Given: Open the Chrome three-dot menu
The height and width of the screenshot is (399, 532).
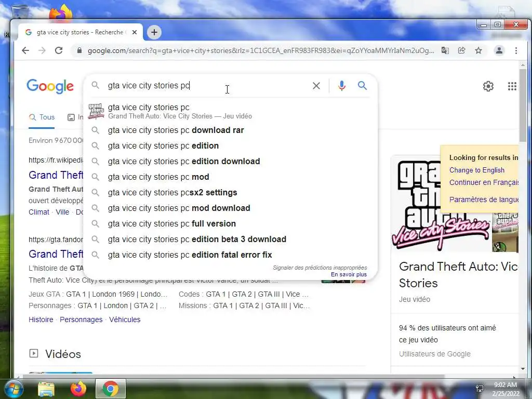Looking at the screenshot, I should point(516,50).
